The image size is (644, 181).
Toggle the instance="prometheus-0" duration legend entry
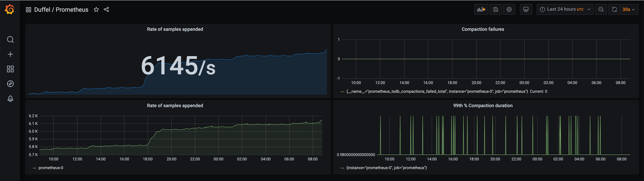[x=386, y=168]
